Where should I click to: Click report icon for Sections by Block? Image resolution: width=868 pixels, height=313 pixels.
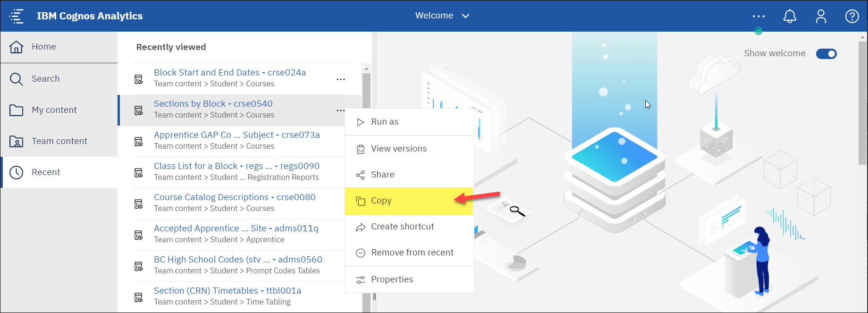(139, 110)
